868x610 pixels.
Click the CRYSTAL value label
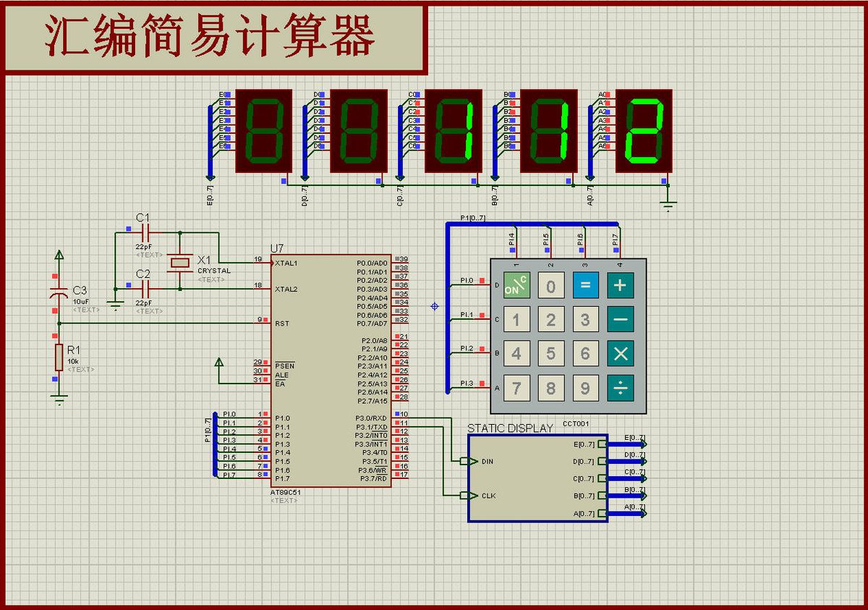[214, 271]
